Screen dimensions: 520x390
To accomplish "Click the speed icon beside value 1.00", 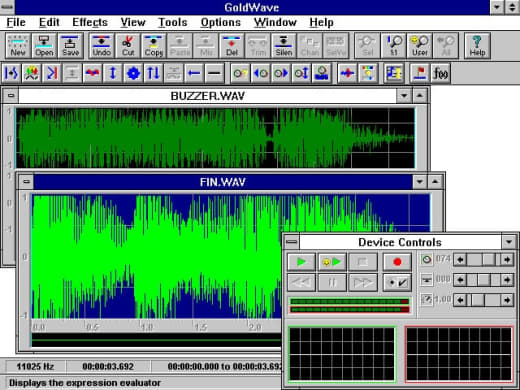I will (x=426, y=299).
